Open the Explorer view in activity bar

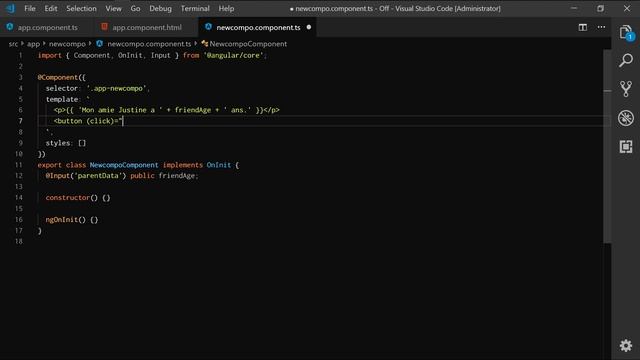(x=626, y=33)
